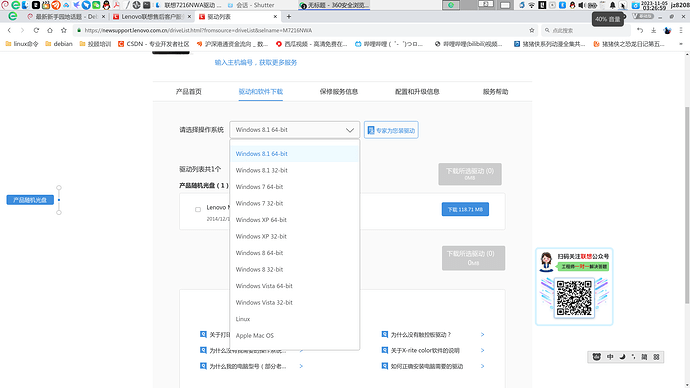The height and width of the screenshot is (388, 690).
Task: Select Linux operating system option
Action: pyautogui.click(x=294, y=319)
